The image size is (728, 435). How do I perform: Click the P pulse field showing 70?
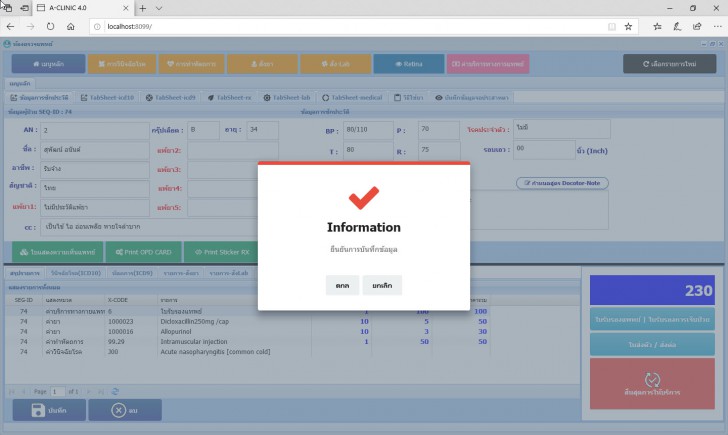[439, 130]
